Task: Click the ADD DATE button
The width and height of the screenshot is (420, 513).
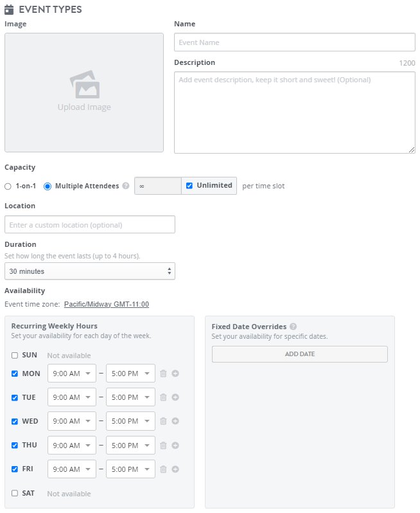Action: [x=300, y=354]
